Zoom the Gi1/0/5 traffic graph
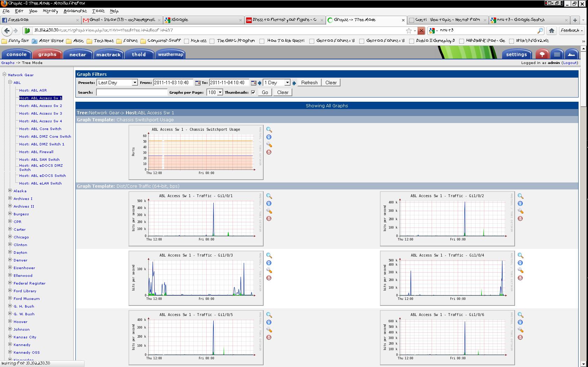Viewport: 588px width, 367px height. pos(269,315)
